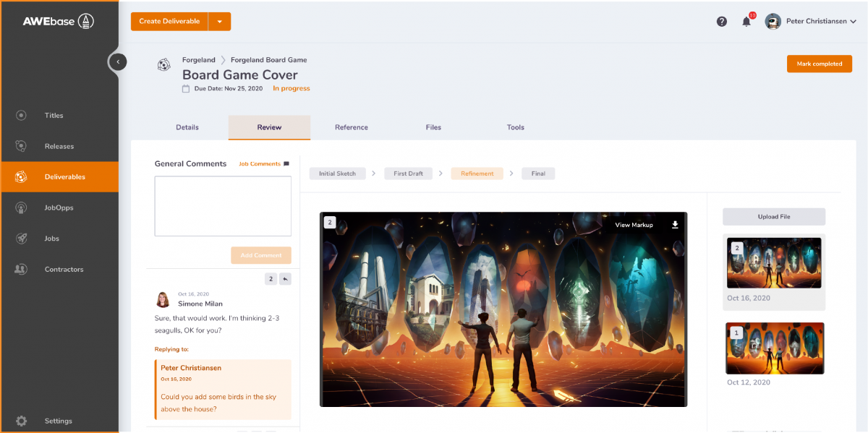868x433 pixels.
Task: Go to JobOpps in the sidebar
Action: 59,208
